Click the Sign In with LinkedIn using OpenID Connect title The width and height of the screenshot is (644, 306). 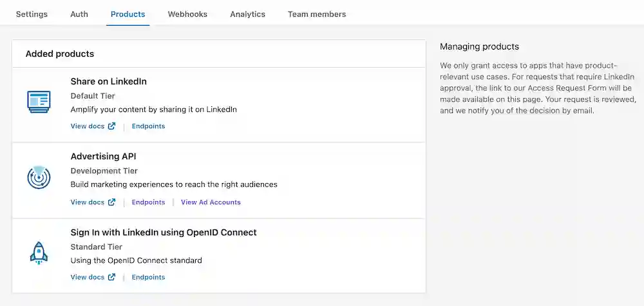[164, 233]
